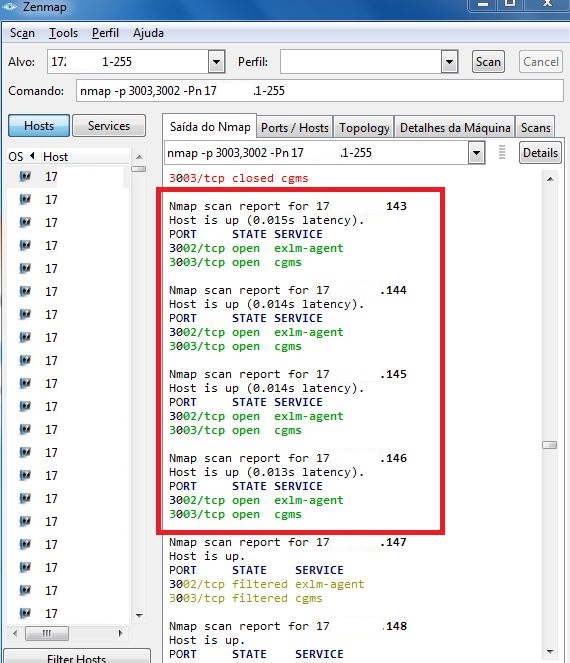Click the scan report line ending .148
The height and width of the screenshot is (663, 570).
[x=288, y=626]
